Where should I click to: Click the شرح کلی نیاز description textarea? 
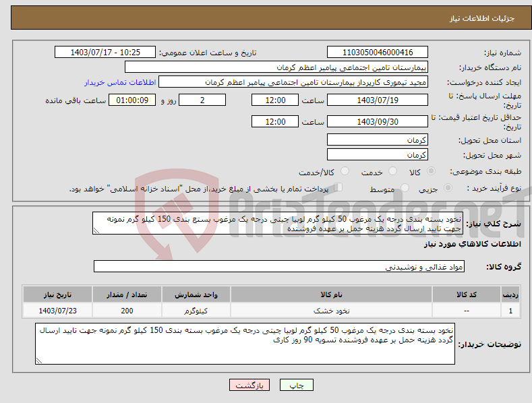tap(278, 223)
